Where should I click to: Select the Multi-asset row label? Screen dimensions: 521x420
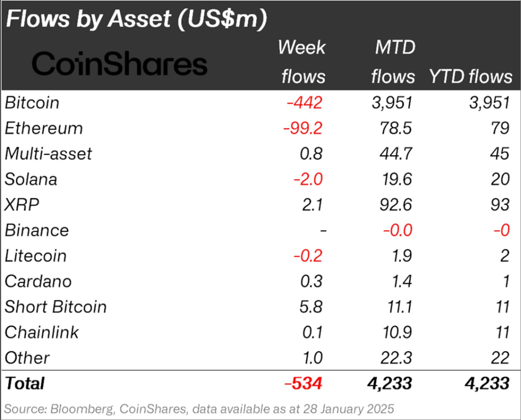point(48,154)
